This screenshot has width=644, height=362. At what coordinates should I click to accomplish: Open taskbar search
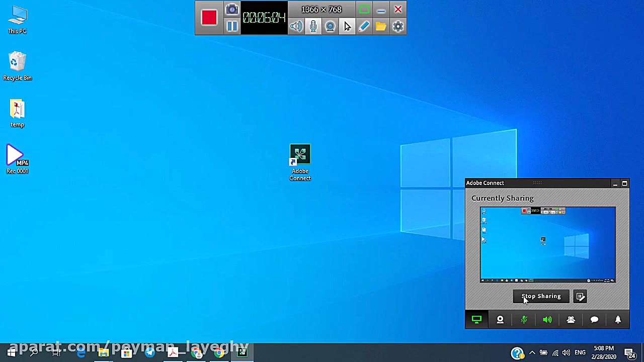pyautogui.click(x=34, y=353)
